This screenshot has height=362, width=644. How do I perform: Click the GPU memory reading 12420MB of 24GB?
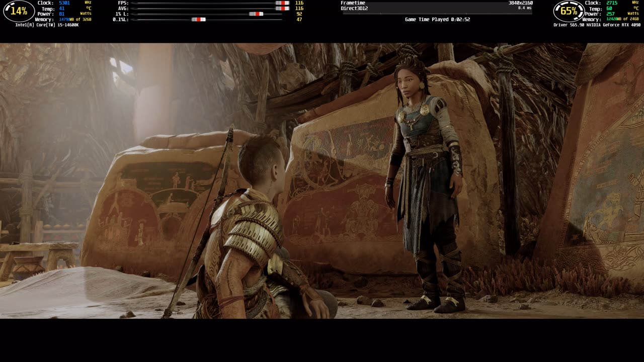point(623,20)
